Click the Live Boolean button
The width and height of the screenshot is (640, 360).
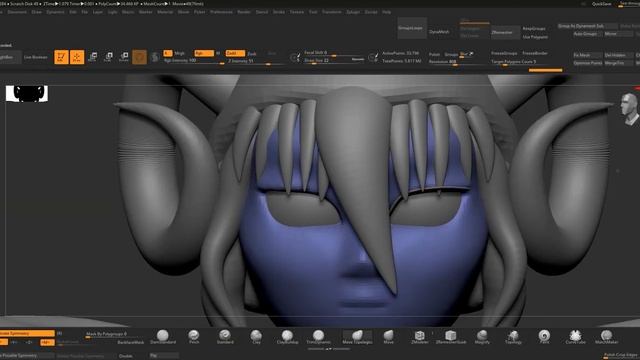pyautogui.click(x=36, y=57)
